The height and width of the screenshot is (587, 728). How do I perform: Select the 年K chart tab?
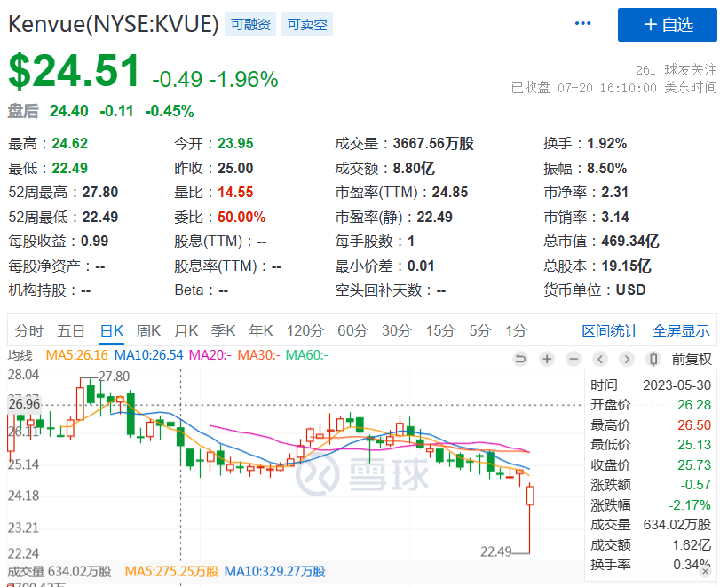(x=261, y=330)
